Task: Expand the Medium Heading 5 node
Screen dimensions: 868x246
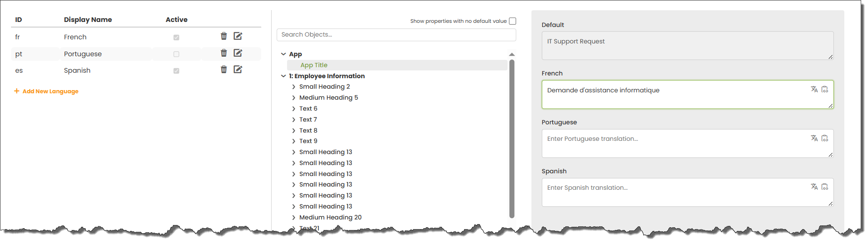Action: [x=293, y=98]
